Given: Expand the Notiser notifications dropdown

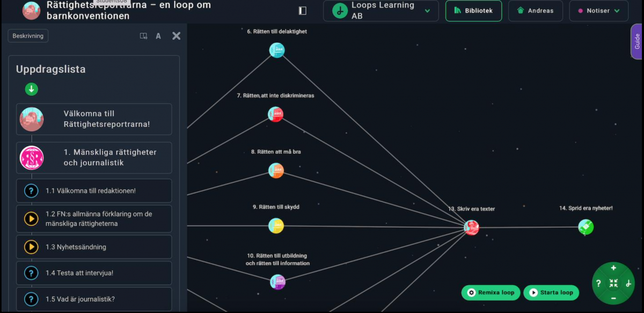Looking at the screenshot, I should pyautogui.click(x=599, y=11).
